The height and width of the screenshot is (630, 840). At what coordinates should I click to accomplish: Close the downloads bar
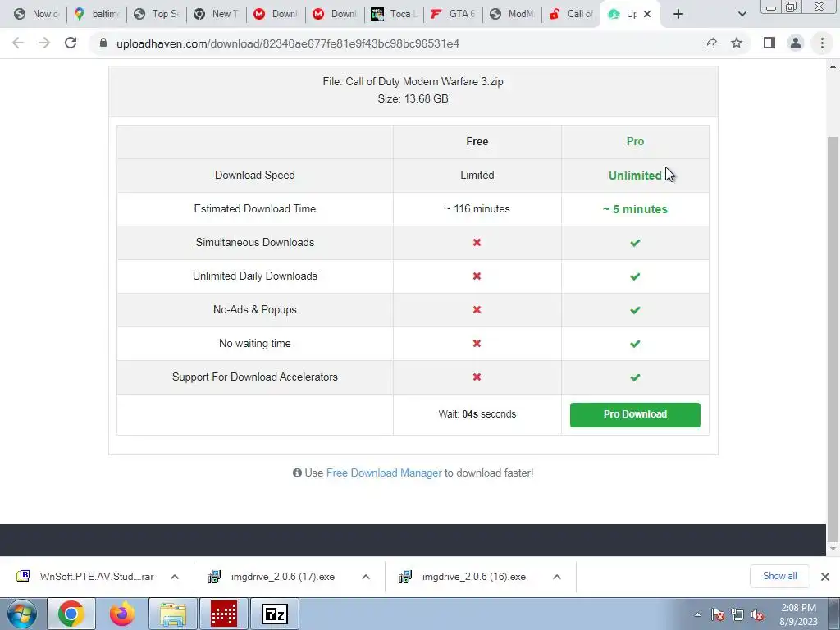pos(825,577)
